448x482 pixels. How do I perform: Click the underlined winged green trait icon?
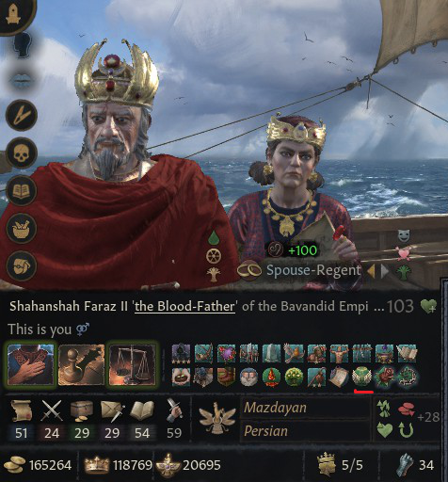pos(361,377)
